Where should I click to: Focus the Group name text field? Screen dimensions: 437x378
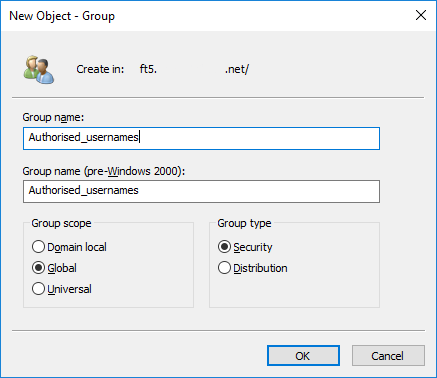point(201,138)
